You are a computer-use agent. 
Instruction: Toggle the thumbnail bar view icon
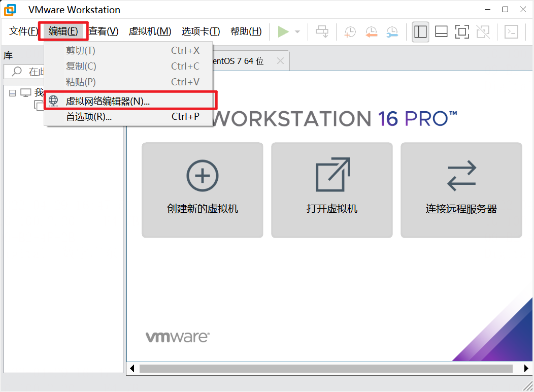coord(441,31)
